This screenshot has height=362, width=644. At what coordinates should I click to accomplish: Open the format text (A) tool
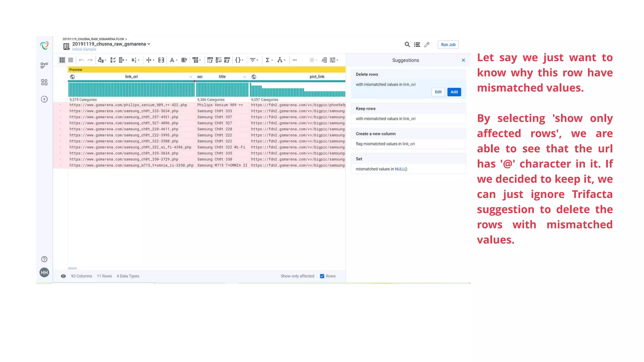(x=174, y=60)
